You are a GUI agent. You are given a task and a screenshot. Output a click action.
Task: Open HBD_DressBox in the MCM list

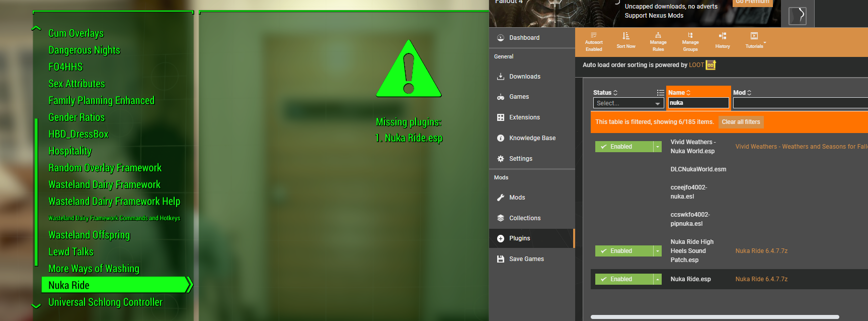[x=78, y=134]
